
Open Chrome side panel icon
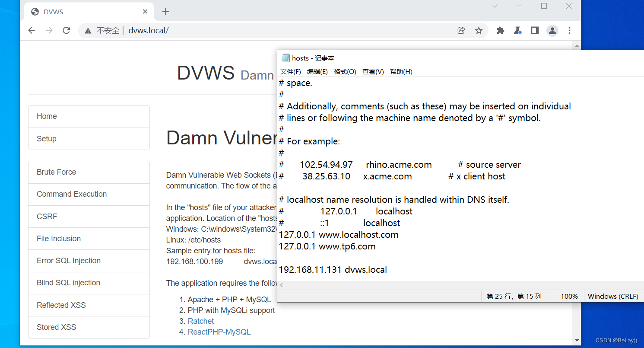click(535, 30)
